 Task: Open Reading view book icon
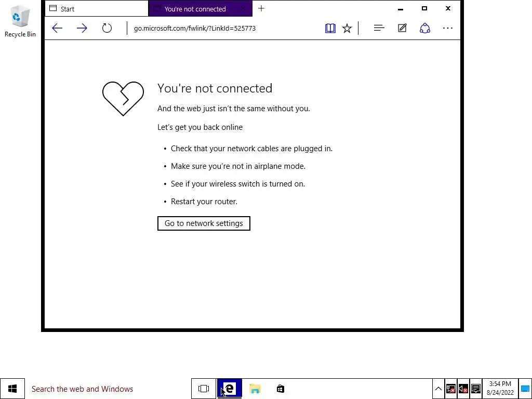coord(330,28)
